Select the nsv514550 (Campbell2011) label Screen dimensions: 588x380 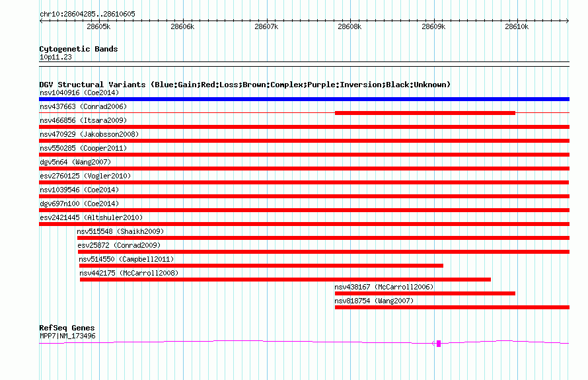126,259
